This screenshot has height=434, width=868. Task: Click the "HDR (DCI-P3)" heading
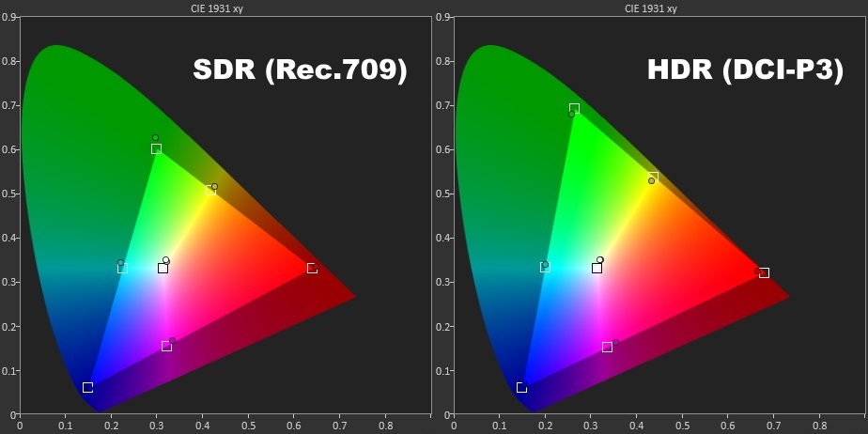pos(745,70)
